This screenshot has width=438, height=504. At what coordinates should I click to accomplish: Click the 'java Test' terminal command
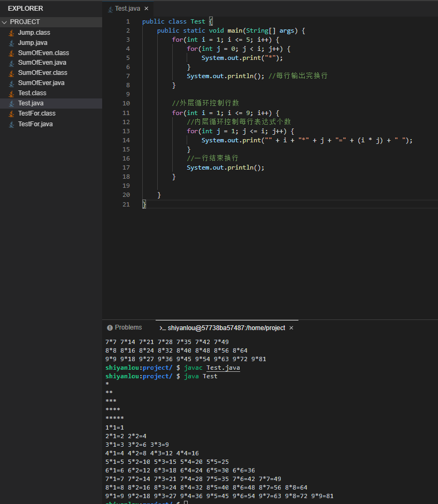pyautogui.click(x=201, y=376)
